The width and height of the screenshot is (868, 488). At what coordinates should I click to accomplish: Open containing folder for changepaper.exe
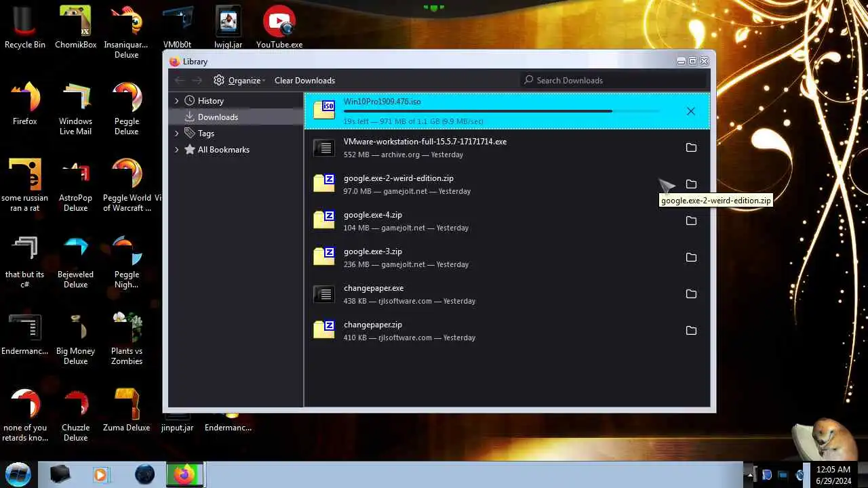click(691, 294)
